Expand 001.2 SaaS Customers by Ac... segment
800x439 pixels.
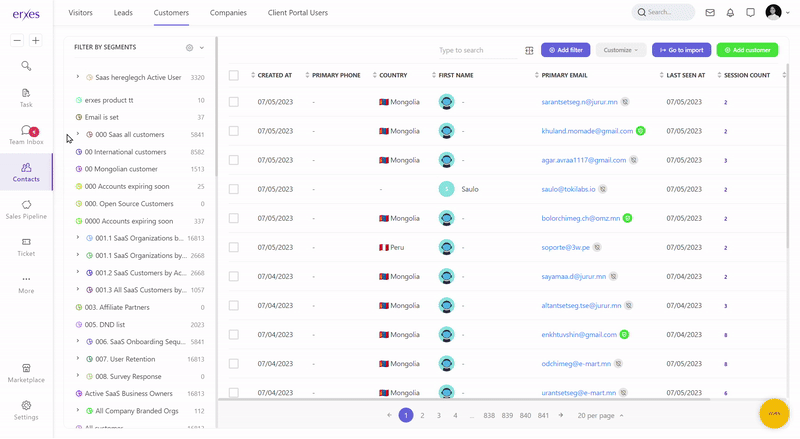click(x=78, y=272)
